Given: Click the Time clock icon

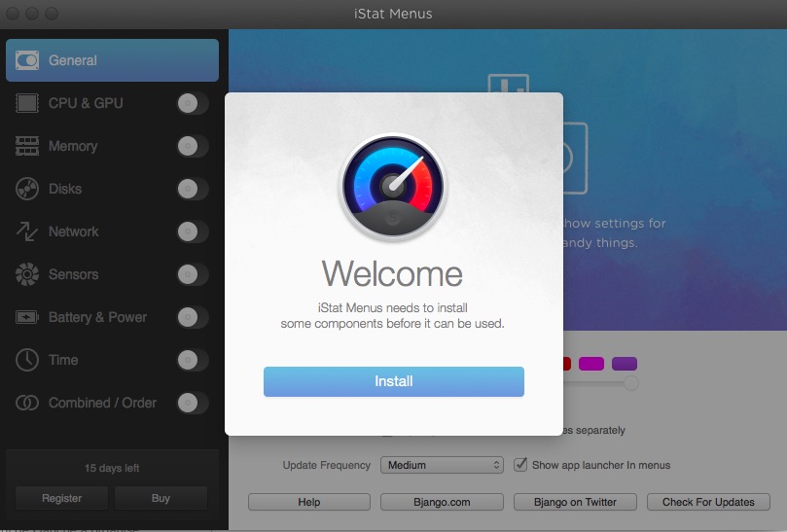Looking at the screenshot, I should (27, 360).
